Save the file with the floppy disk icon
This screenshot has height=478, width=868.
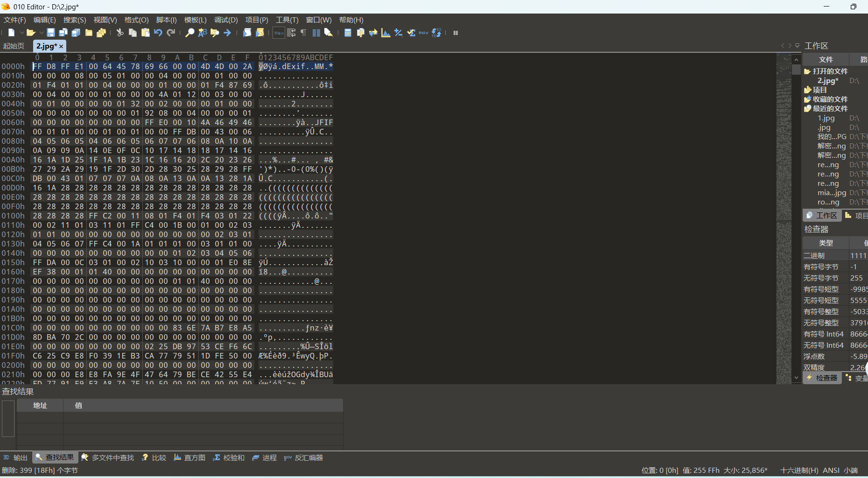point(51,33)
